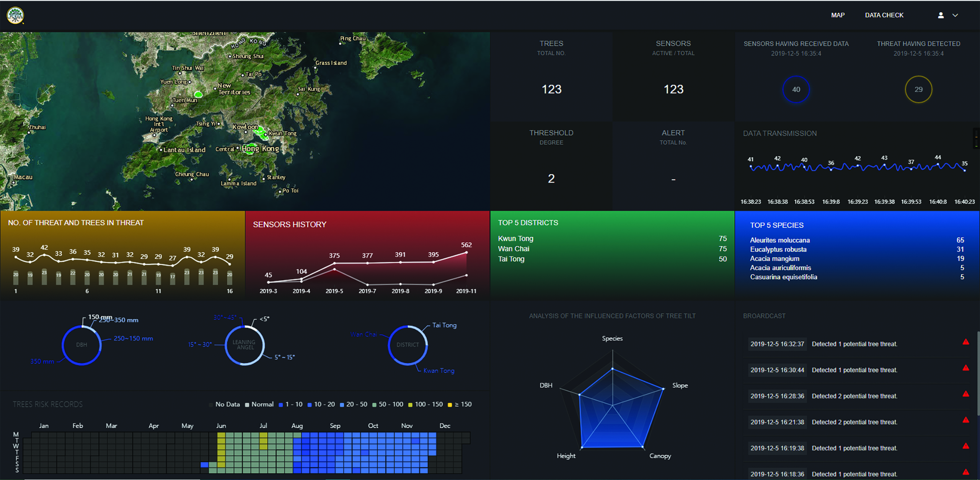Toggle the 1 - 10 legend entry
The height and width of the screenshot is (480, 980).
coord(290,404)
